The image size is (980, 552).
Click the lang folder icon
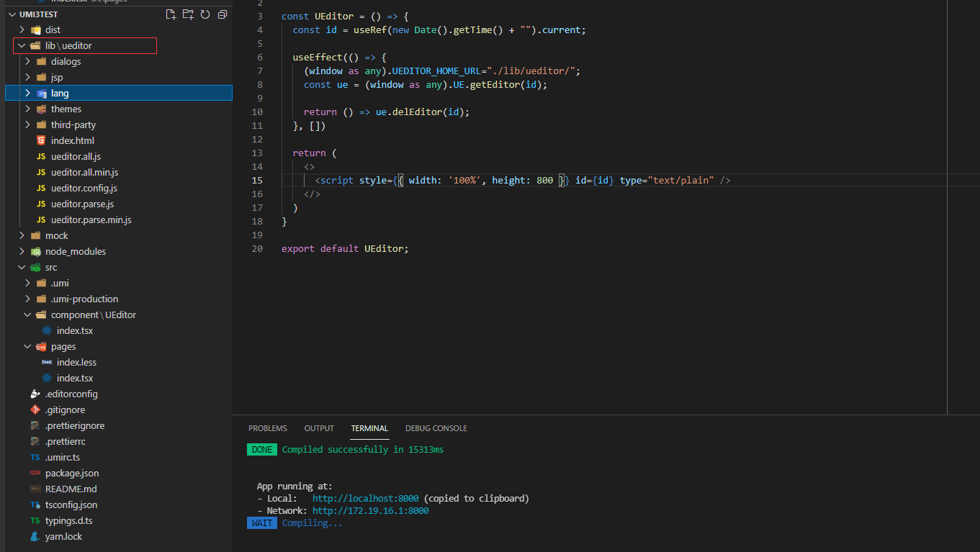point(41,93)
